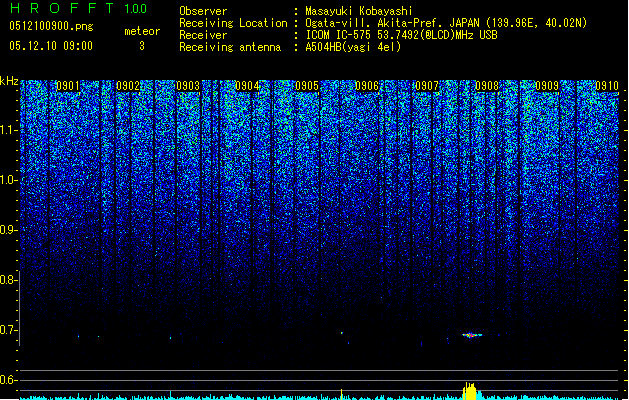Click the 0902 time marker
Viewport: 629px width, 400px height.
tap(128, 86)
